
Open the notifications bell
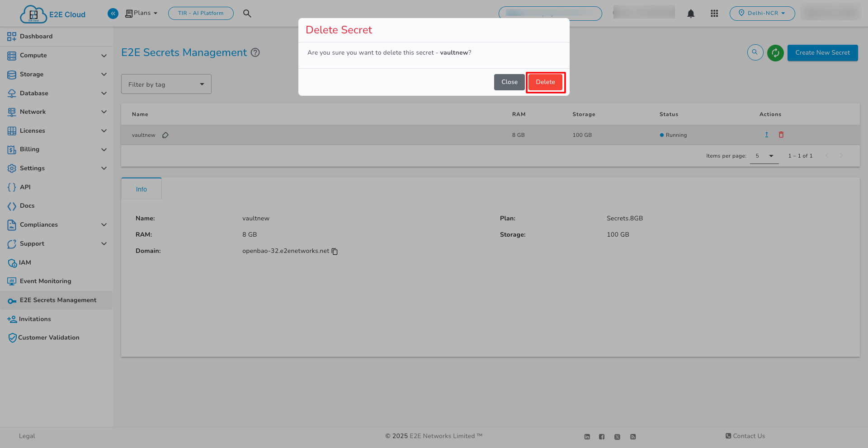[691, 14]
